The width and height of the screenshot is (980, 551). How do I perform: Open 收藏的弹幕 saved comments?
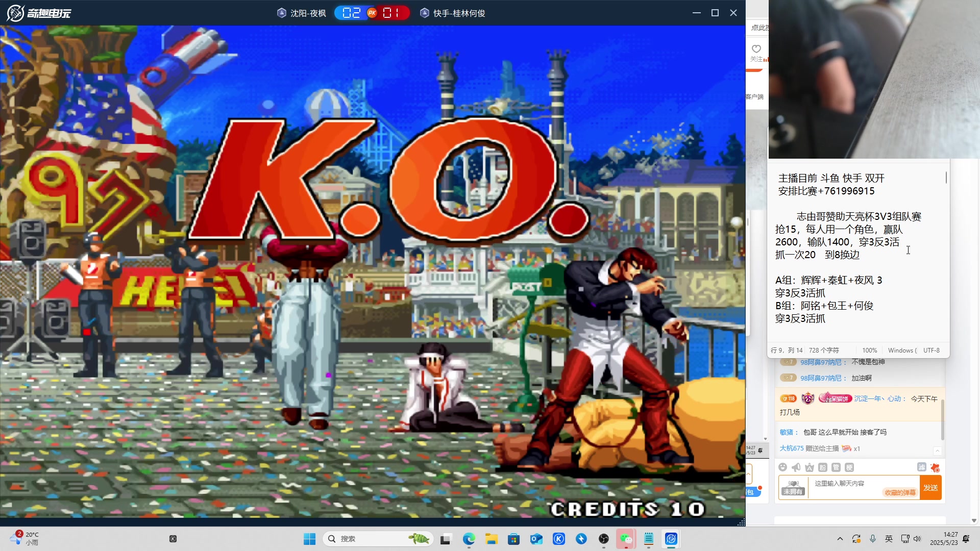900,492
